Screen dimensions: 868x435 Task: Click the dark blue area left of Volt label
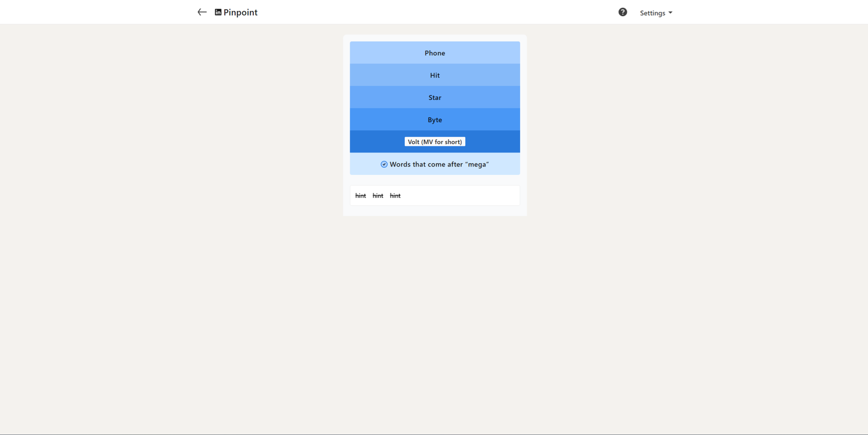[x=377, y=142]
